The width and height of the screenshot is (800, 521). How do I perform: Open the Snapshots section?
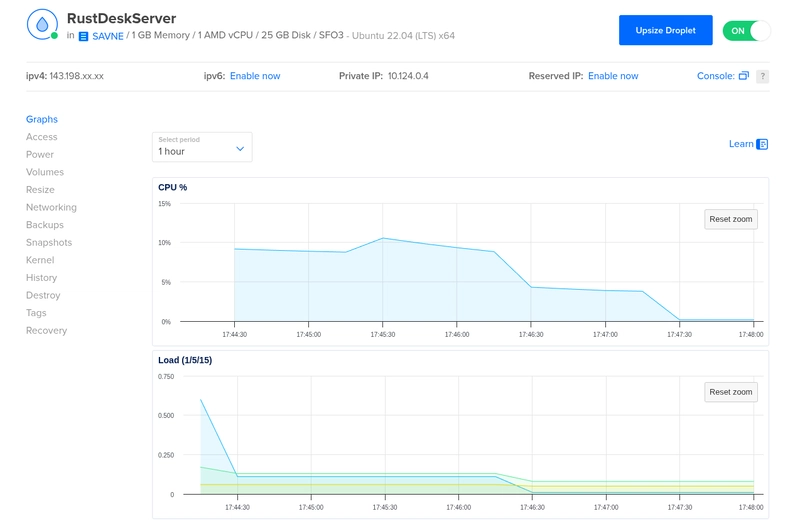click(49, 242)
